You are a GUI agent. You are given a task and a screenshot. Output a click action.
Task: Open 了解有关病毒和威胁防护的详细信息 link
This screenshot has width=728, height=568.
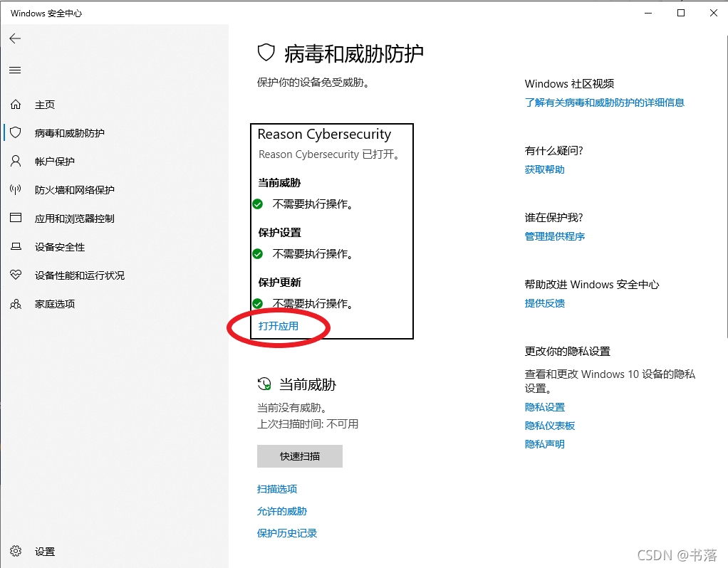(605, 102)
